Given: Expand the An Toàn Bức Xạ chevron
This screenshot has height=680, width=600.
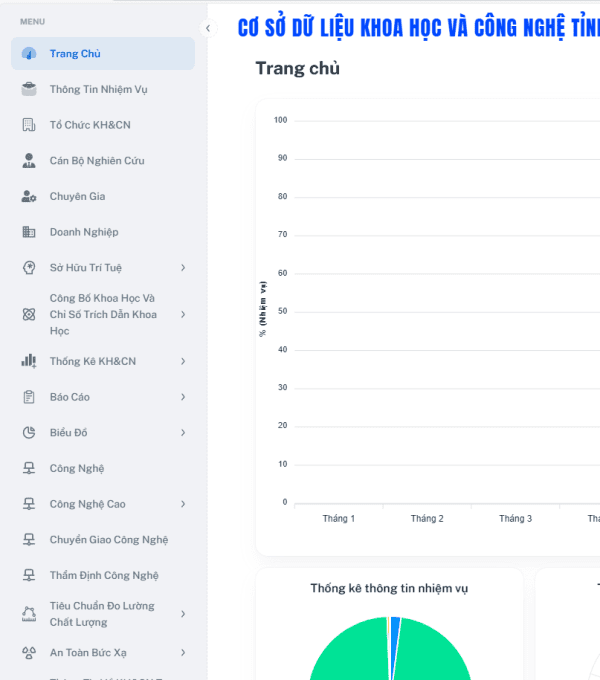Looking at the screenshot, I should click(x=183, y=653).
